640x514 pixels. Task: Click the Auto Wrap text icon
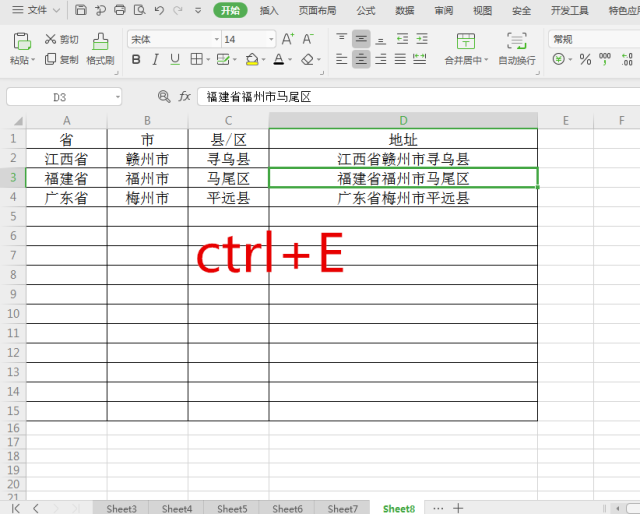517,42
